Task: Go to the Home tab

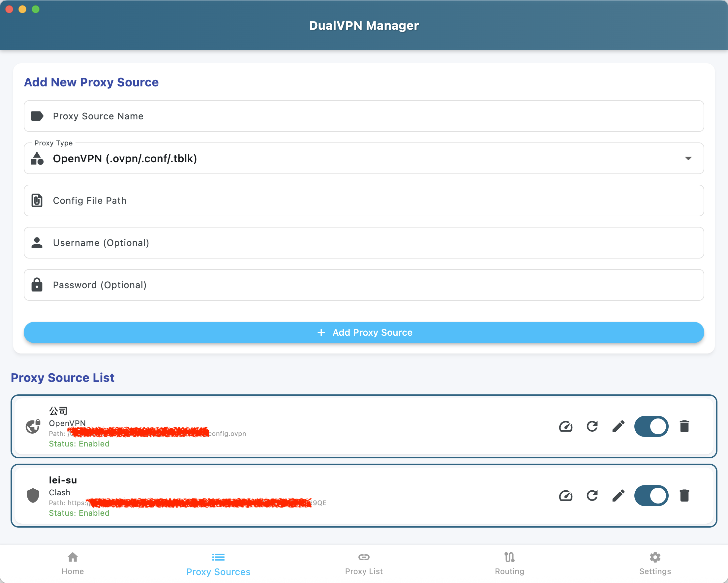Action: click(x=73, y=564)
